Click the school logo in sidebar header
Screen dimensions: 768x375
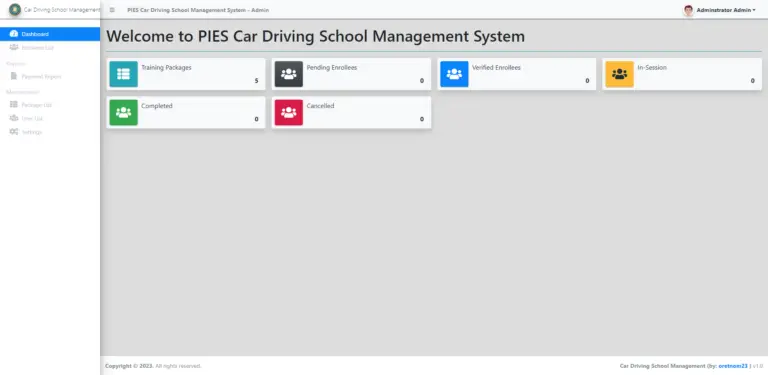[15, 9]
